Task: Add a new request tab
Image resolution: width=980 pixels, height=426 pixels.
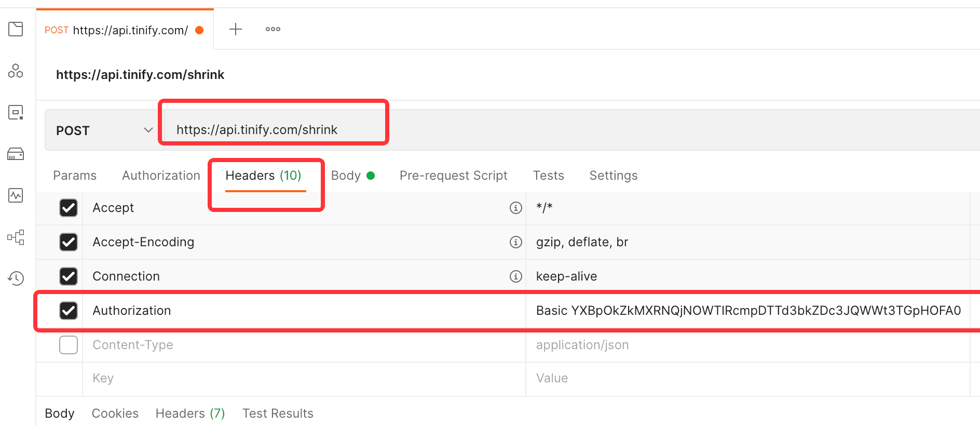Action: (x=236, y=29)
